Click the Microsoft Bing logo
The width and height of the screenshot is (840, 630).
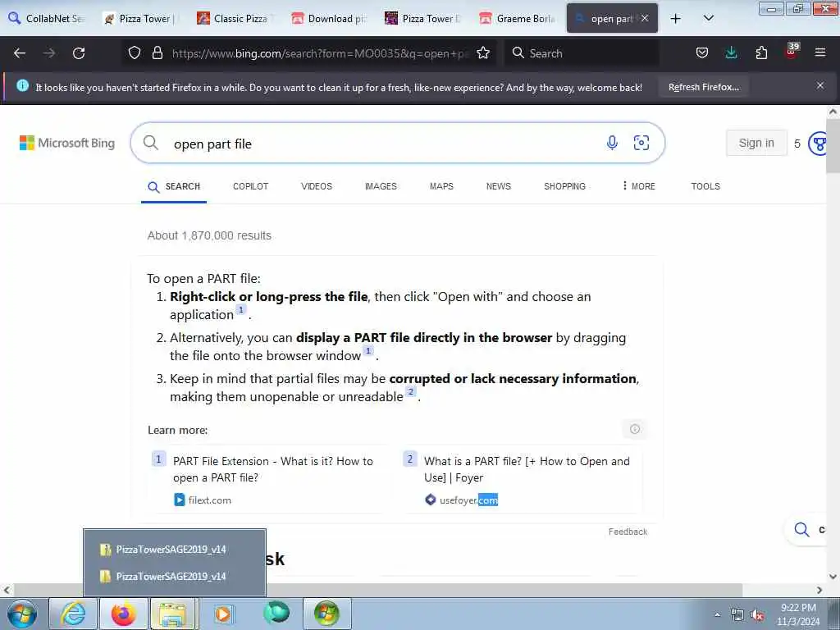[x=67, y=143]
